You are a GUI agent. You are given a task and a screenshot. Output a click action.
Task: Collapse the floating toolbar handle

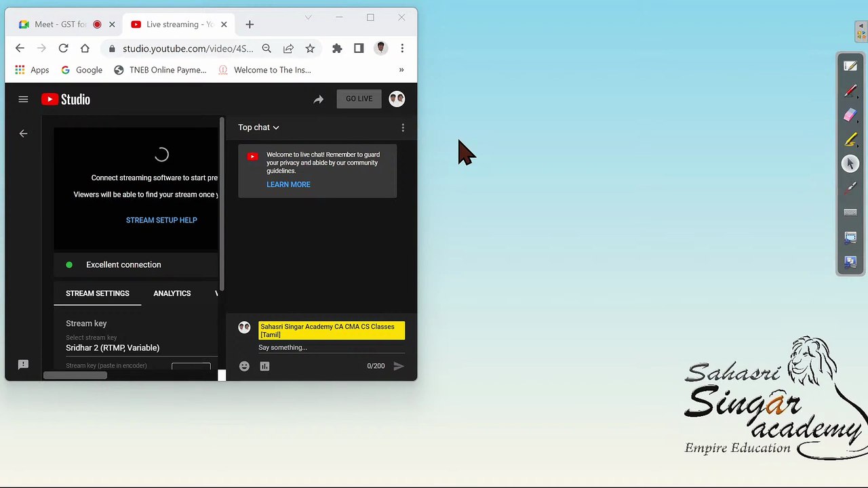(x=861, y=31)
